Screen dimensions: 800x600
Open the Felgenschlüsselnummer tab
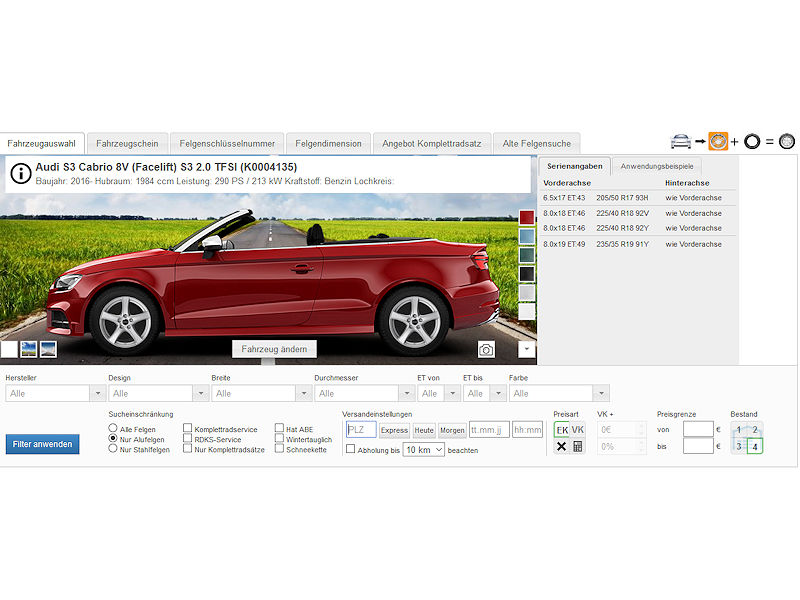pyautogui.click(x=227, y=144)
